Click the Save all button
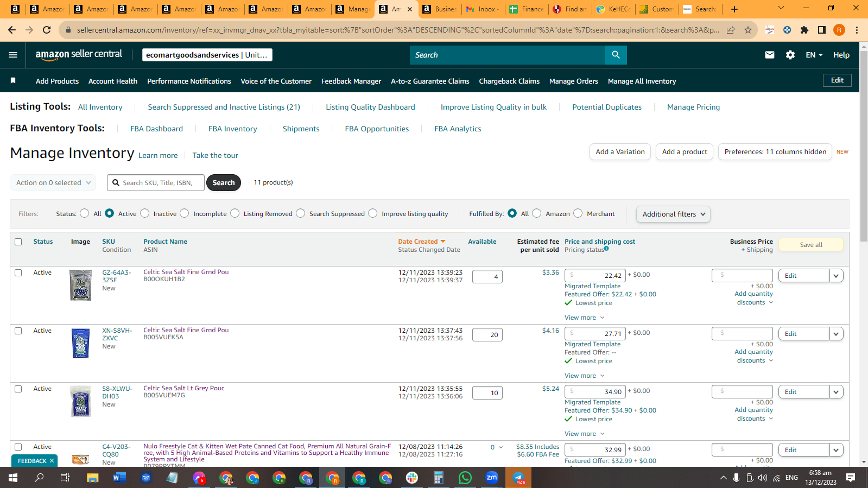This screenshot has height=488, width=868. [811, 245]
